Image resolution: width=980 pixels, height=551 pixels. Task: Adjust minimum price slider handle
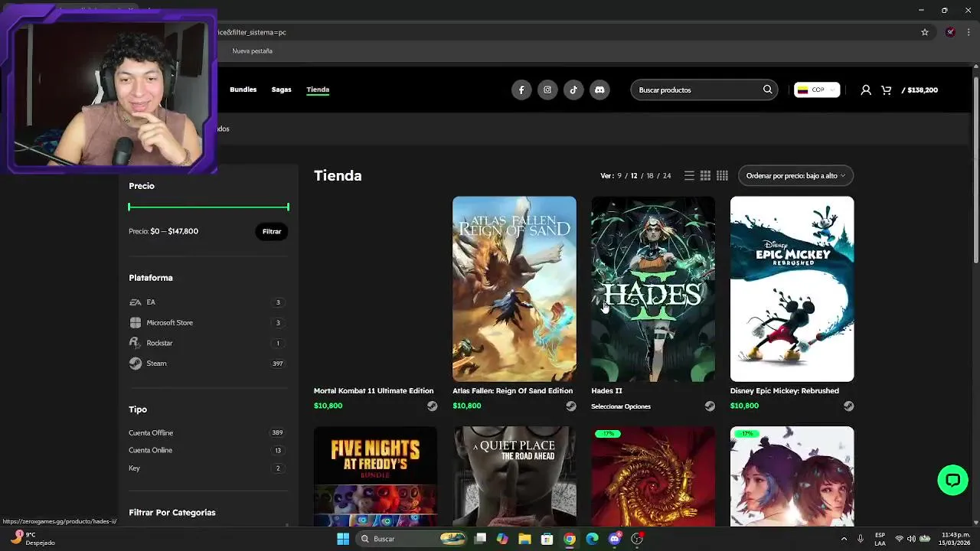(129, 207)
